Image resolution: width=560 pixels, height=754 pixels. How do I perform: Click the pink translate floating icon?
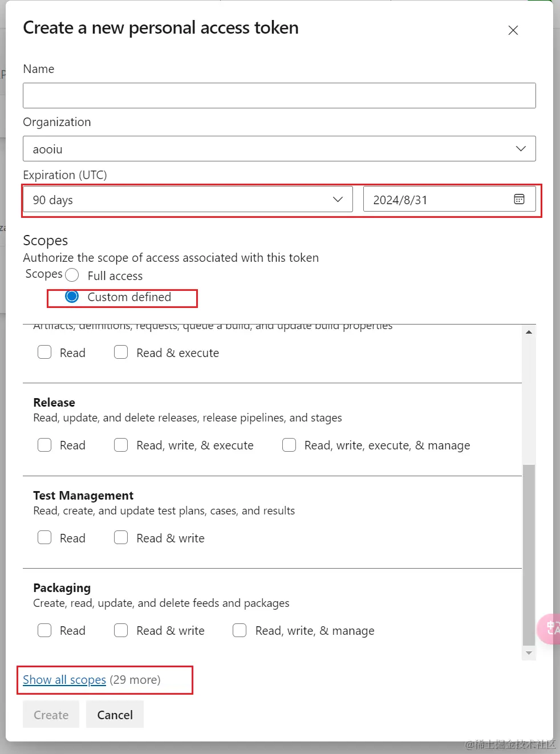pos(550,629)
